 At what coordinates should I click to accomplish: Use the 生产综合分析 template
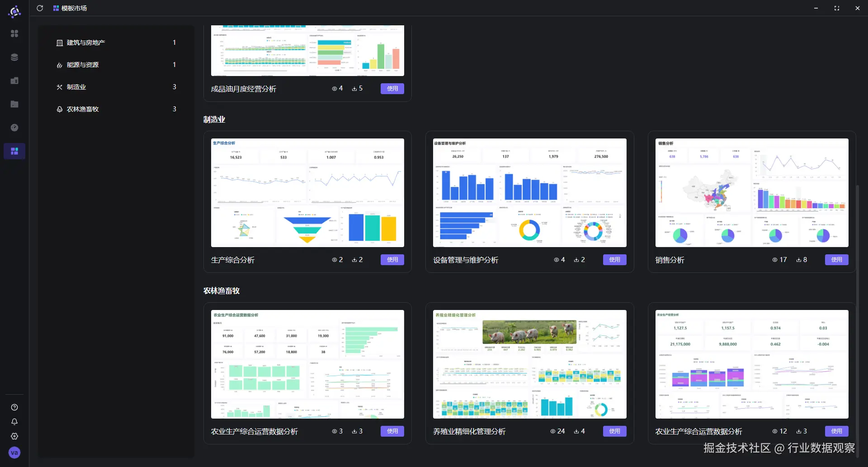(x=392, y=260)
